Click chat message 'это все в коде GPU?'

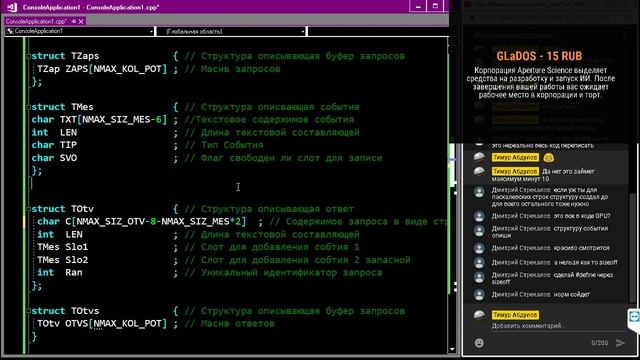(582, 216)
